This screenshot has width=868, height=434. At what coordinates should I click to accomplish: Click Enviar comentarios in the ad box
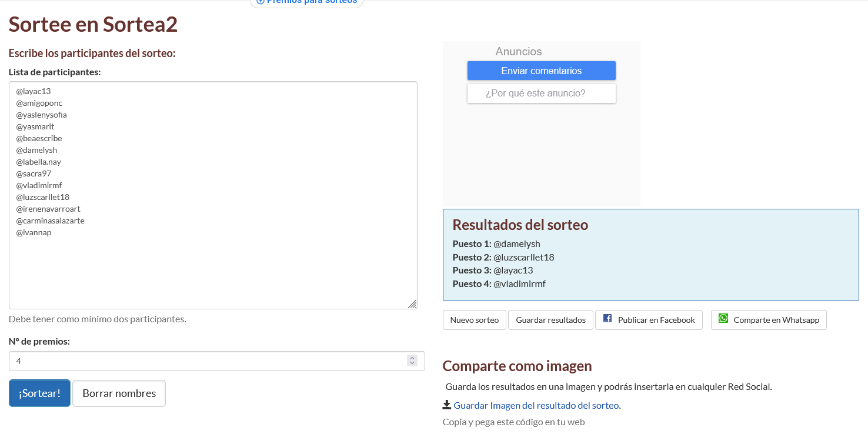542,71
